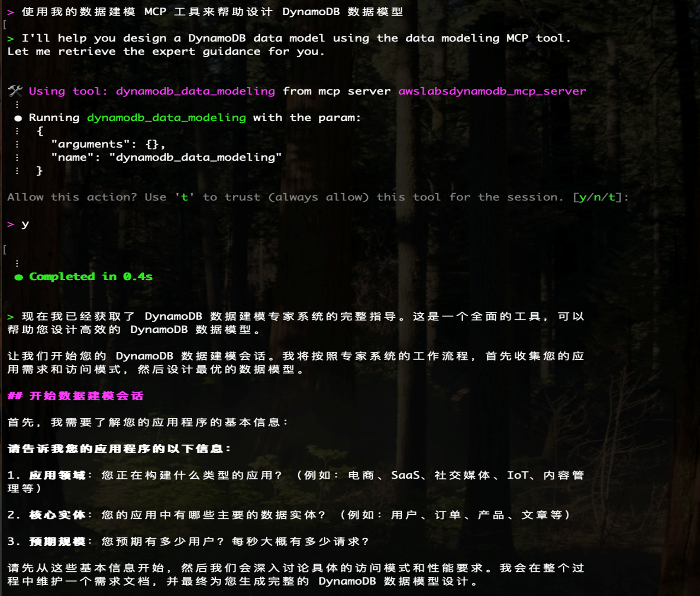Click the hammer and wrench tool icon
This screenshot has height=596, width=700.
coord(15,91)
